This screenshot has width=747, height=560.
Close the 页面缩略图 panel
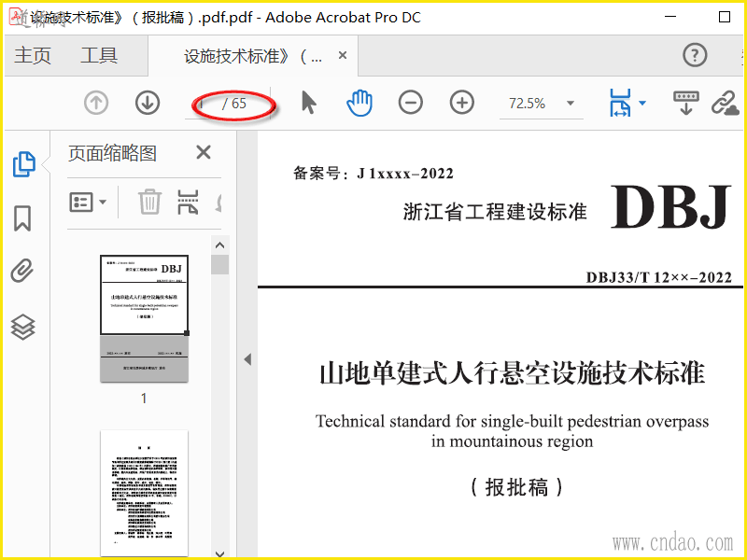point(204,153)
